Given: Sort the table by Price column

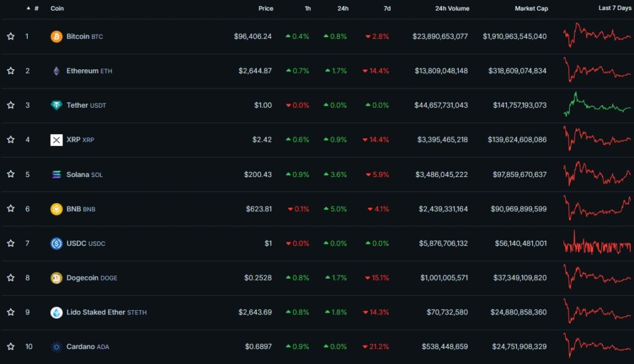Looking at the screenshot, I should pyautogui.click(x=266, y=9).
